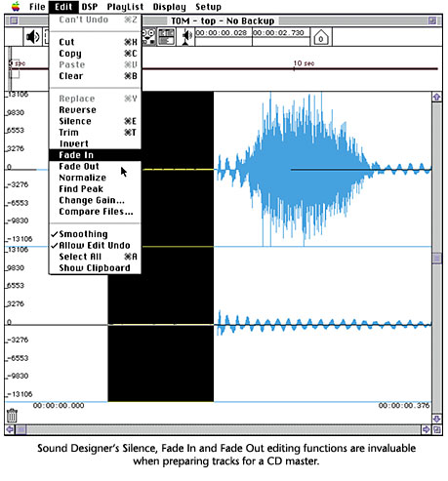Click the zoom box in the title bar
This screenshot has width=448, height=481.
point(432,20)
